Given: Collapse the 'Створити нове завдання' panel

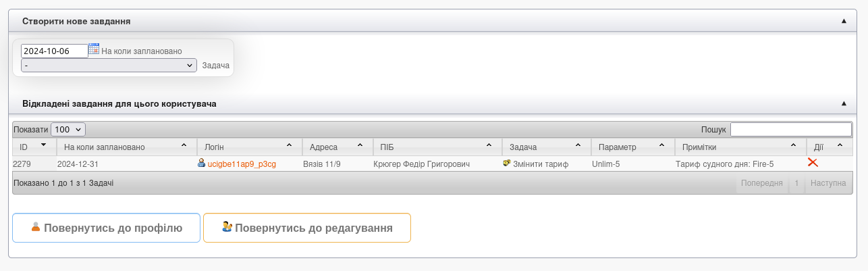Looking at the screenshot, I should click(844, 22).
